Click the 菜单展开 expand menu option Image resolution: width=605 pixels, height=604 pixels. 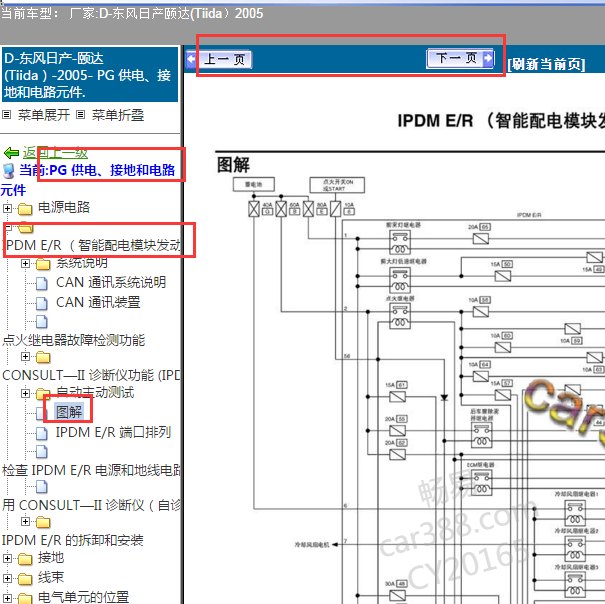tap(44, 115)
